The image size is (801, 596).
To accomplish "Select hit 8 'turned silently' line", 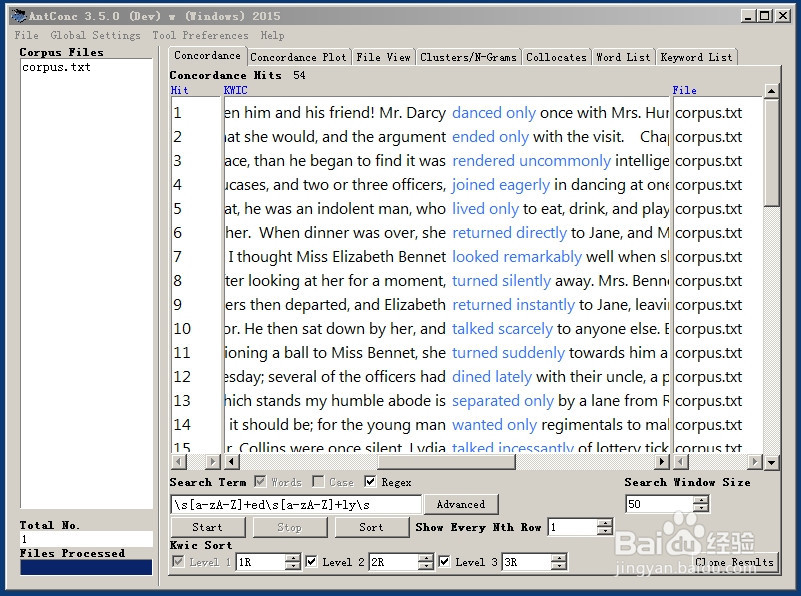I will (447, 280).
